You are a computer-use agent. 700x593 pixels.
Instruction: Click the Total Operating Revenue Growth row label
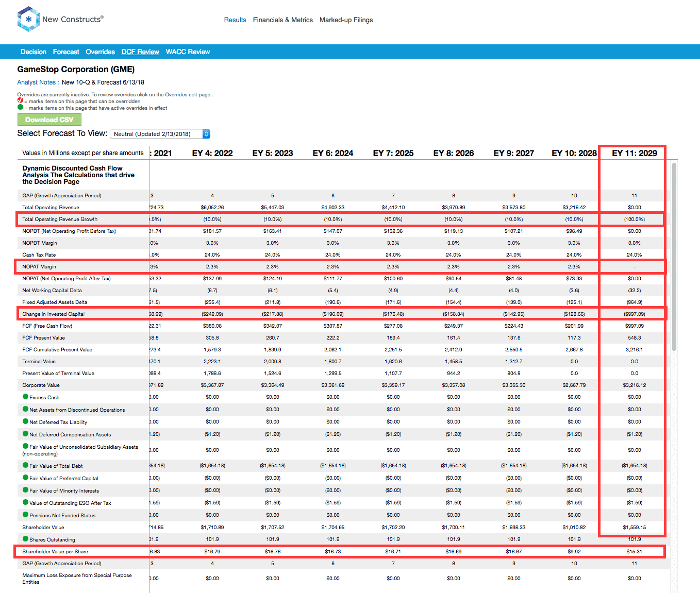point(60,219)
